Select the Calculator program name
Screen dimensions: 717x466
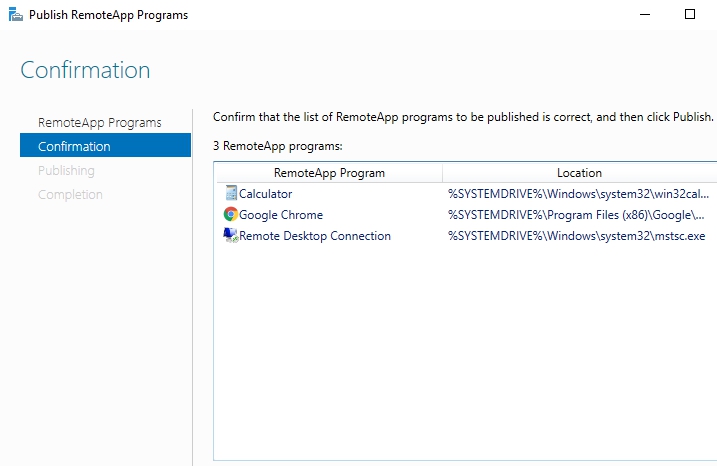pyautogui.click(x=265, y=194)
